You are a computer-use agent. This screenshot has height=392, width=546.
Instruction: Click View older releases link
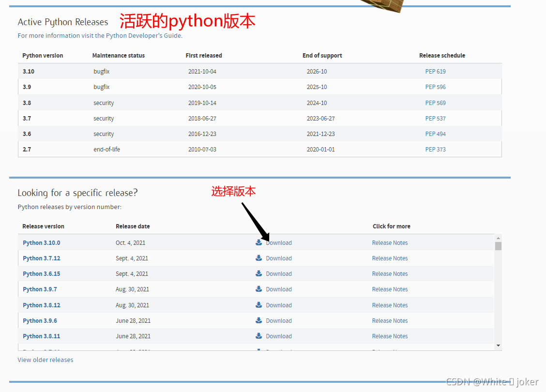pyautogui.click(x=45, y=360)
